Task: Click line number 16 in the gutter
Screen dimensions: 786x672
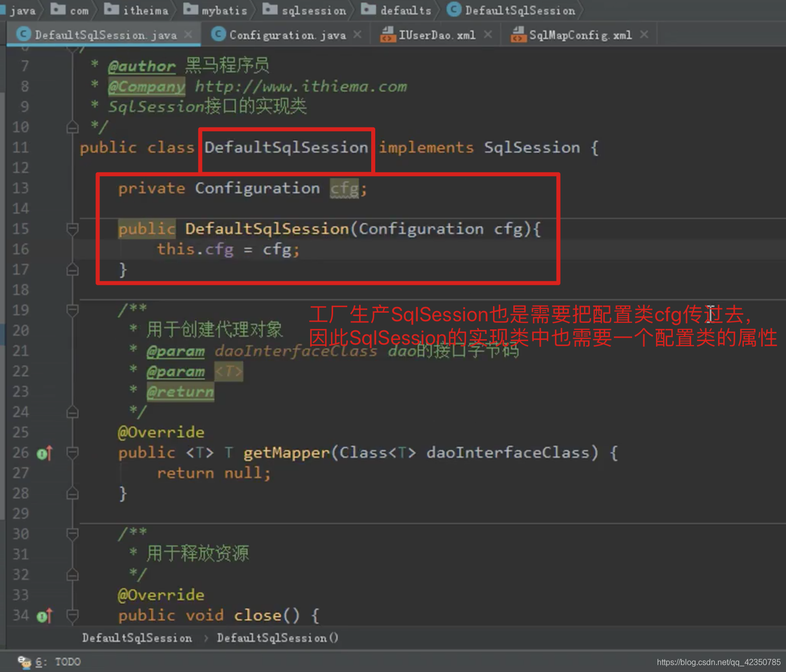Action: [x=21, y=249]
